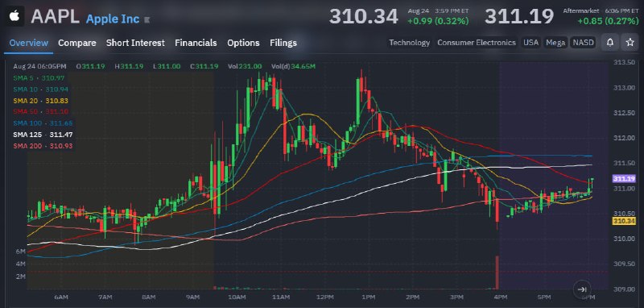Go to the Options tab

[x=243, y=43]
